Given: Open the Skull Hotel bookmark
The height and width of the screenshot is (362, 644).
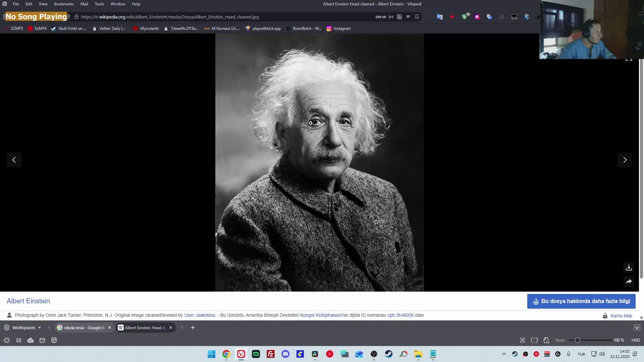Looking at the screenshot, I should pyautogui.click(x=69, y=29).
